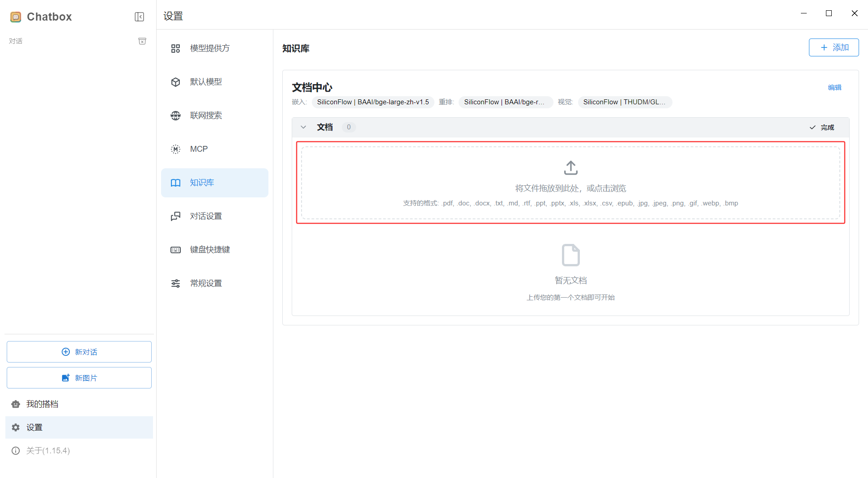Switch to 默认模型 settings tab
The width and height of the screenshot is (868, 478).
(206, 82)
